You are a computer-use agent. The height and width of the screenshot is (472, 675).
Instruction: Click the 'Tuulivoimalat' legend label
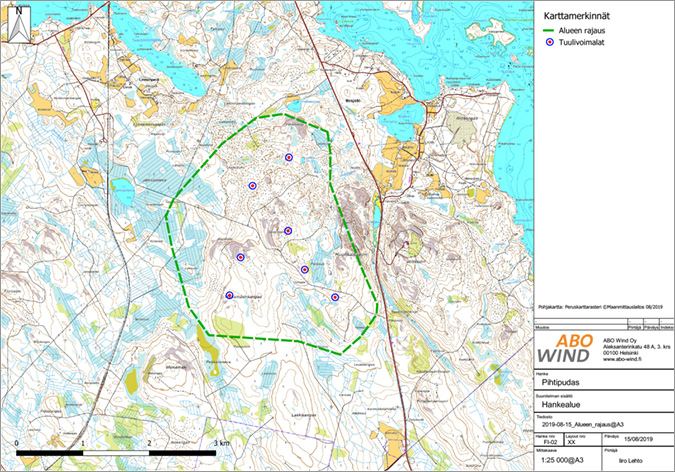[582, 42]
